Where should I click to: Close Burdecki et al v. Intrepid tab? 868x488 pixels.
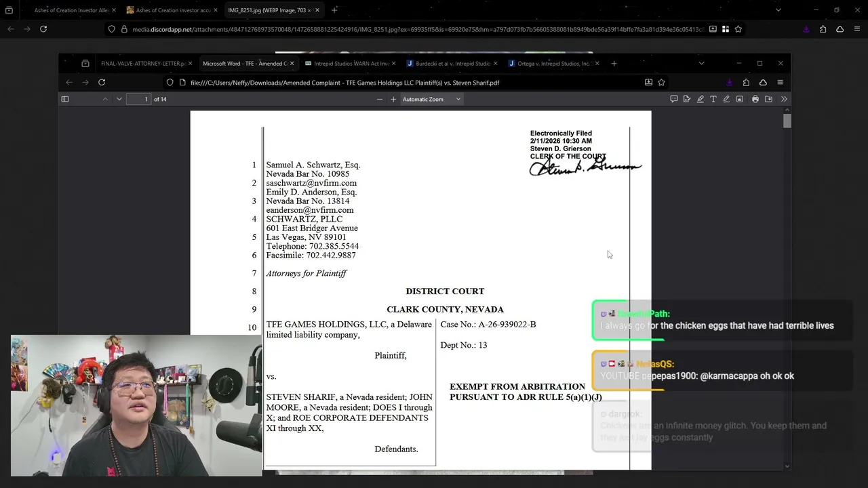click(x=496, y=64)
